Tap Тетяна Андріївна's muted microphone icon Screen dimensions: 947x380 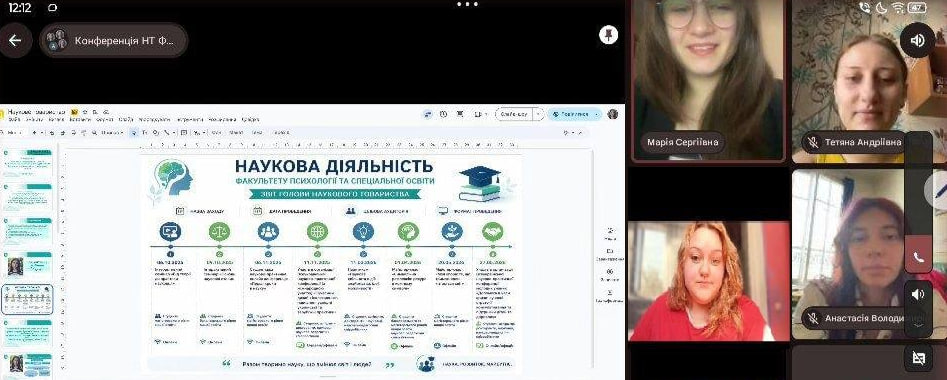click(x=814, y=143)
